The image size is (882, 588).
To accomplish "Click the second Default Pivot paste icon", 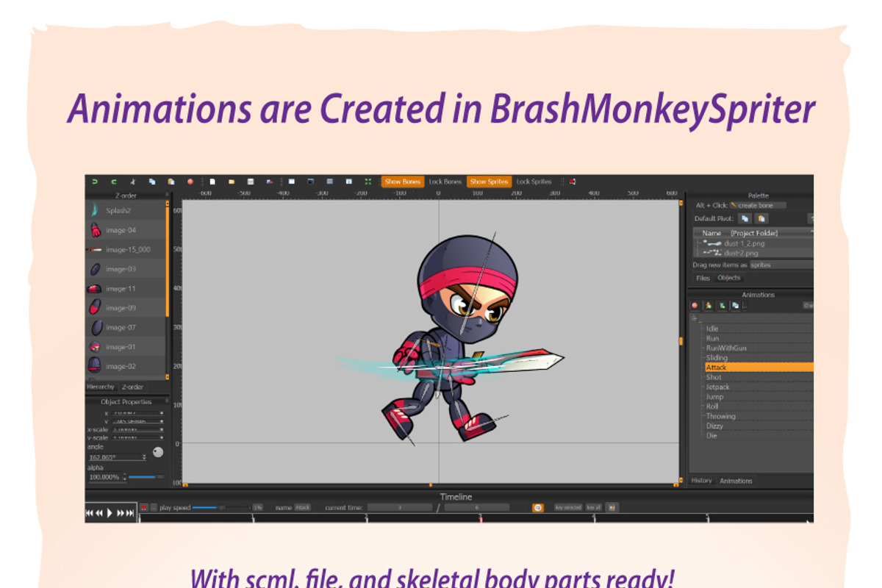I will coord(761,218).
